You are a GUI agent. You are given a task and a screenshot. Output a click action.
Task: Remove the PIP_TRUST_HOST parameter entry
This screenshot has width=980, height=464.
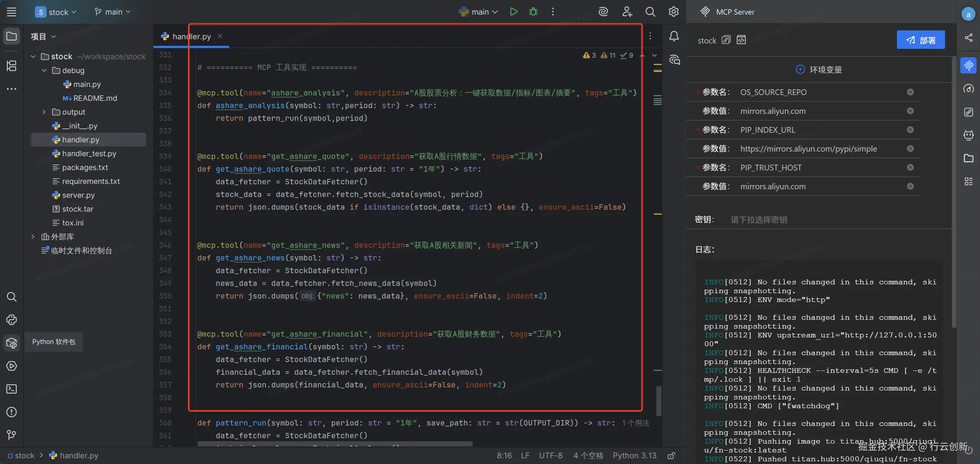[910, 167]
